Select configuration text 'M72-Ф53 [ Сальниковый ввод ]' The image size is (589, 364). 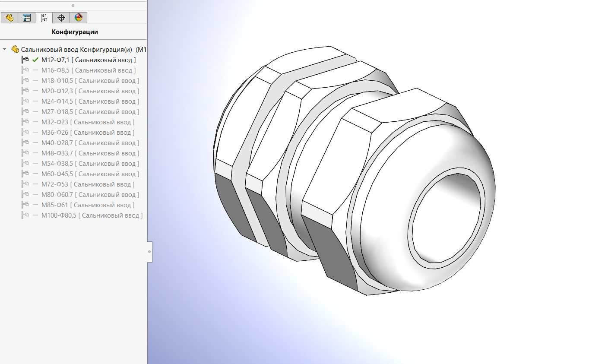click(x=88, y=184)
